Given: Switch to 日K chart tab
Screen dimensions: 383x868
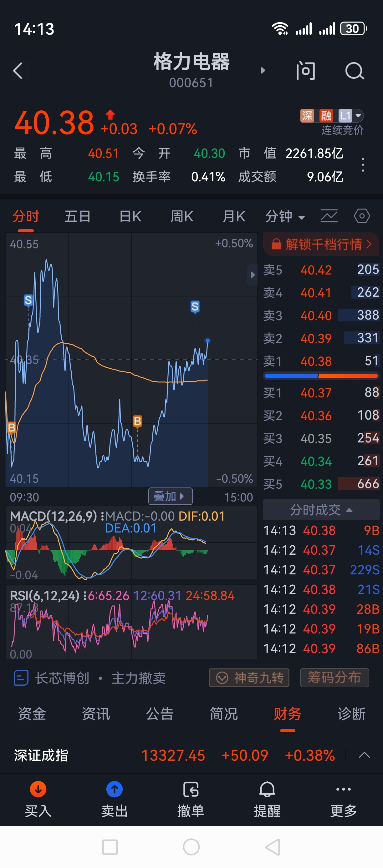Looking at the screenshot, I should pos(130,216).
